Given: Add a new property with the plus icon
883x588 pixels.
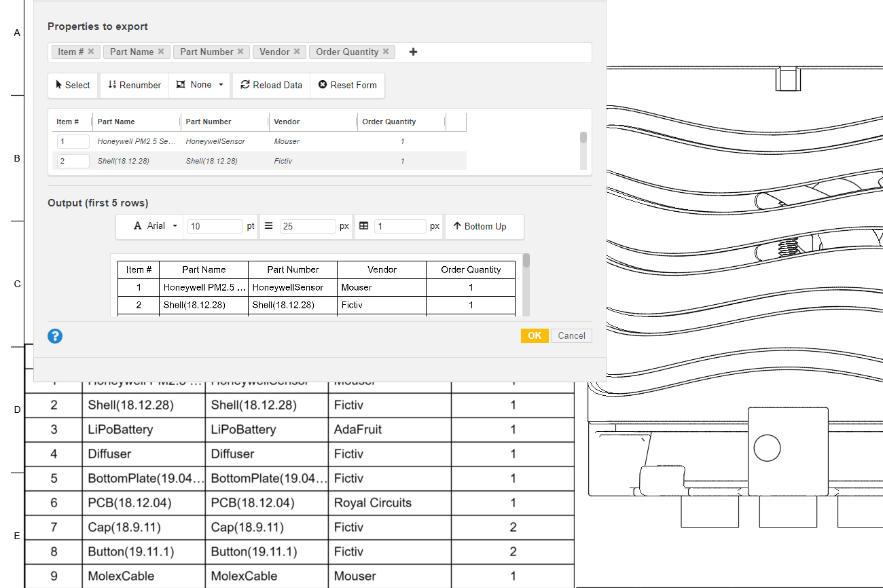Looking at the screenshot, I should pyautogui.click(x=413, y=52).
